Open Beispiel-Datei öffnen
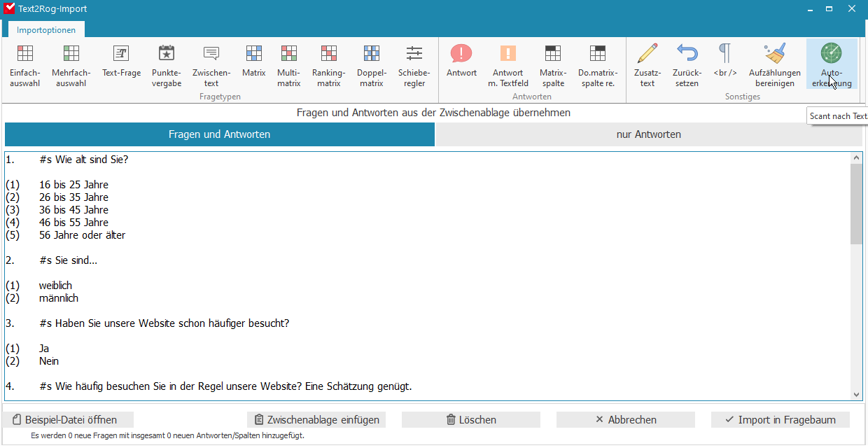This screenshot has height=448, width=868. click(68, 419)
